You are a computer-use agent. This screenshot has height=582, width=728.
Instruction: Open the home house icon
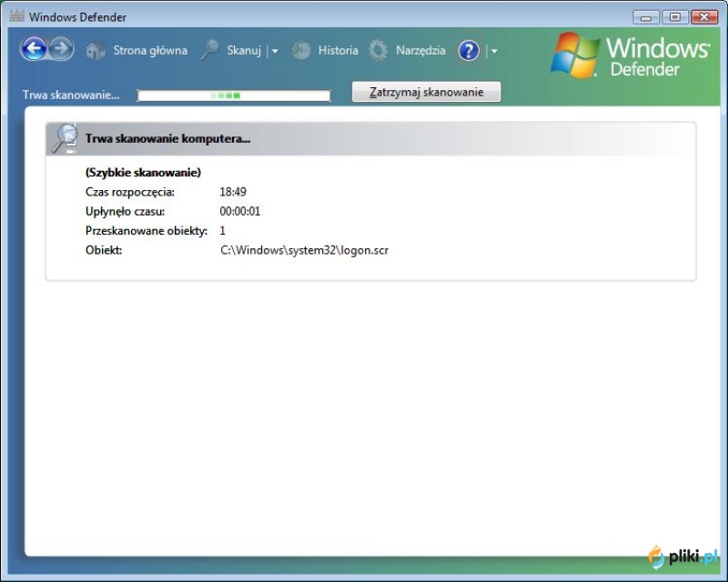(96, 50)
